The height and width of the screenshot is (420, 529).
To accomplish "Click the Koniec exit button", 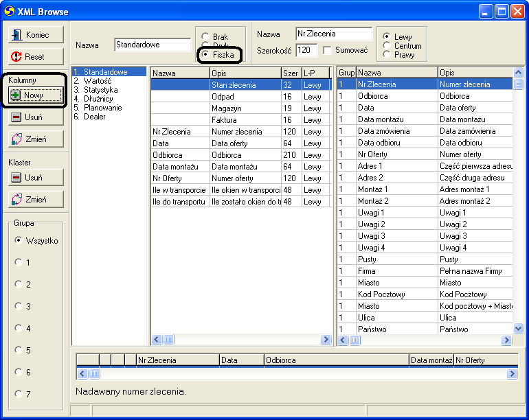I will tap(36, 35).
